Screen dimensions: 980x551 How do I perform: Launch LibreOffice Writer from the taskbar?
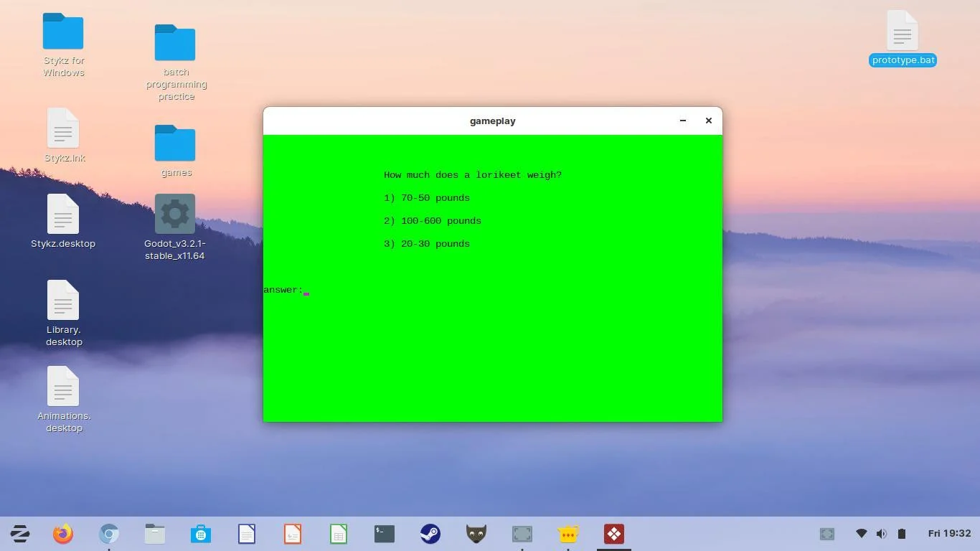247,534
